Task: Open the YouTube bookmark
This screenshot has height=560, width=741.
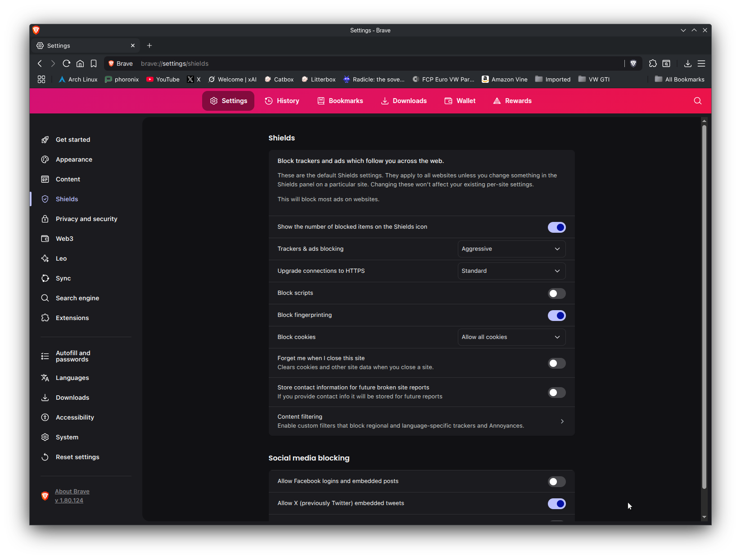Action: click(x=163, y=79)
